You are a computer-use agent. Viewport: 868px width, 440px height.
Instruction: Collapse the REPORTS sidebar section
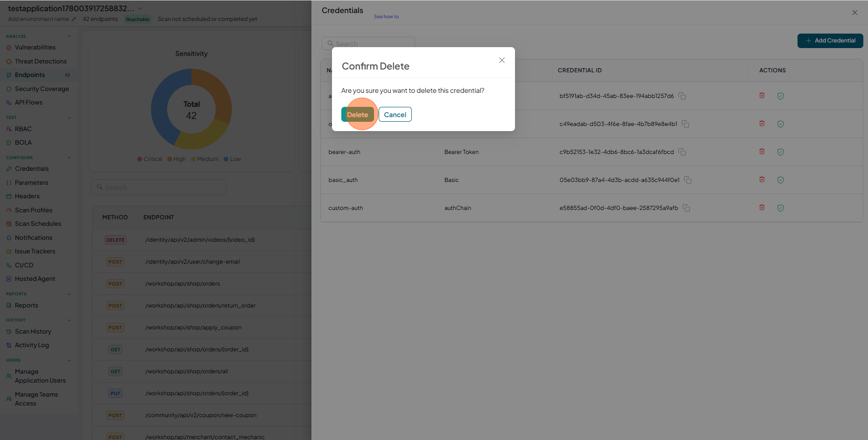pos(70,294)
